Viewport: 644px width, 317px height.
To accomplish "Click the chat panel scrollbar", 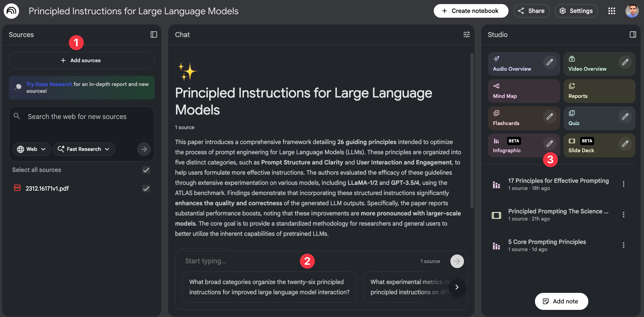I will [x=472, y=131].
